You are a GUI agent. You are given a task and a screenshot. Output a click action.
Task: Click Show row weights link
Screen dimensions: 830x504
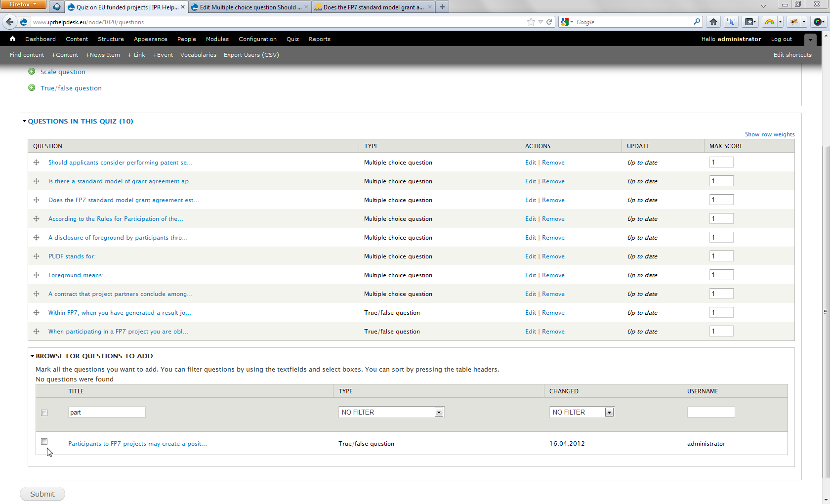click(x=769, y=134)
